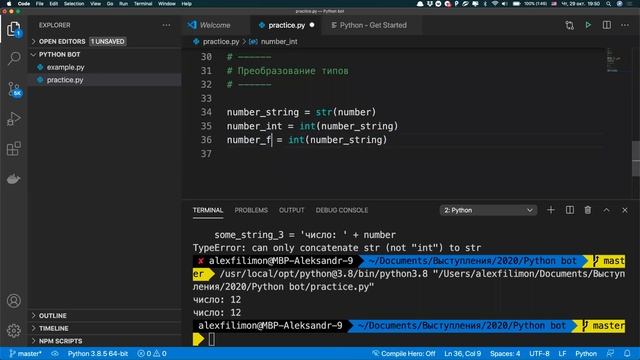Toggle Compile Hero: Off in status bar

click(x=403, y=353)
